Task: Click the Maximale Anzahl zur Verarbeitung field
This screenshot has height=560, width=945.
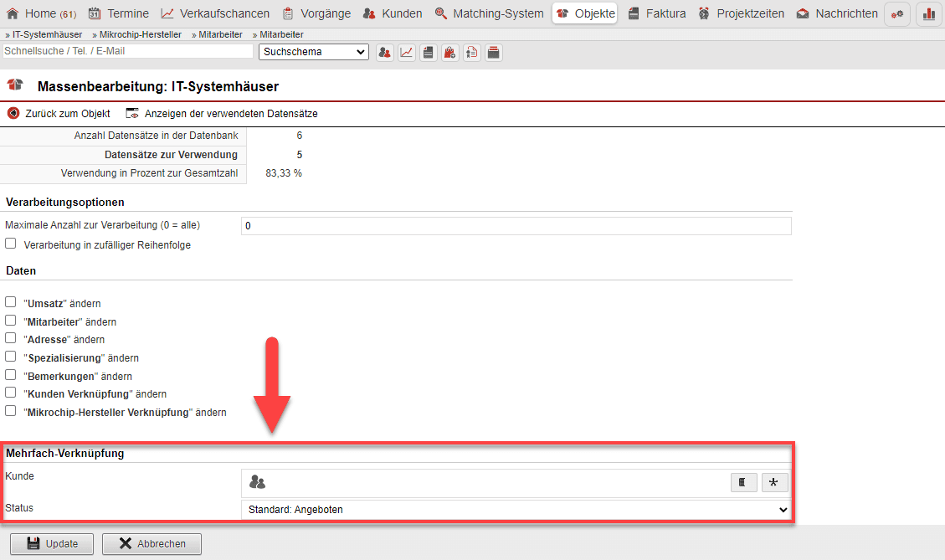Action: click(516, 226)
